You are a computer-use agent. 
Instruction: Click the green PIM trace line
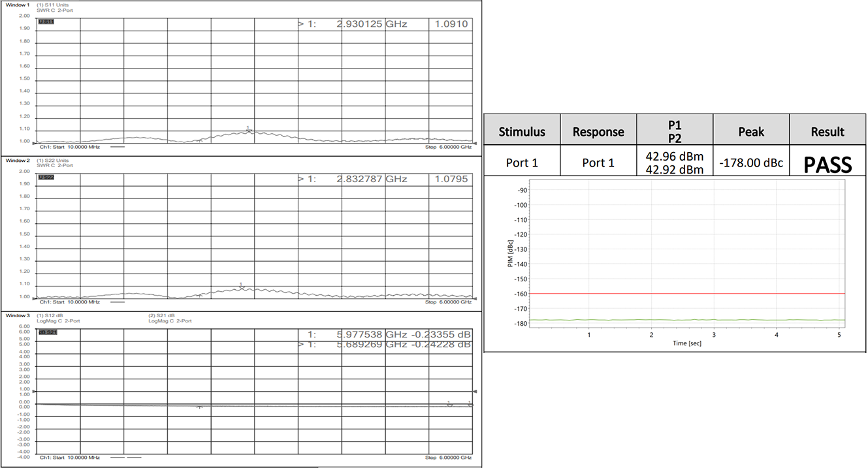(x=686, y=320)
